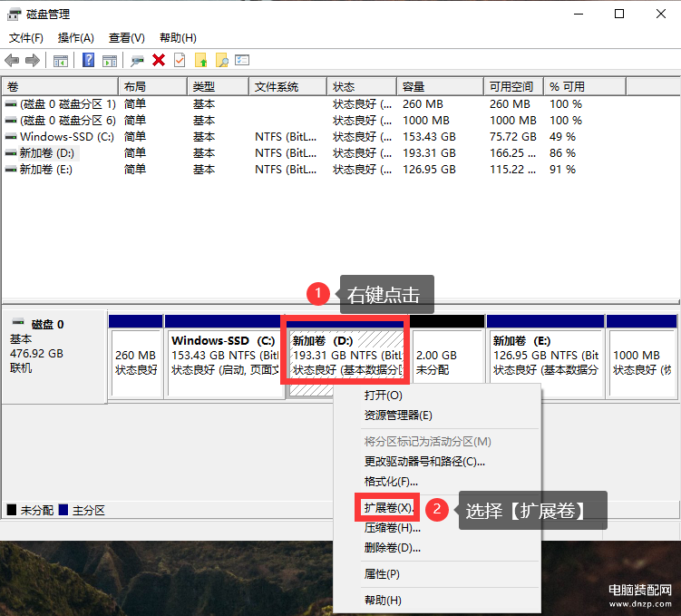Sort by the 容量 column header

tap(413, 87)
